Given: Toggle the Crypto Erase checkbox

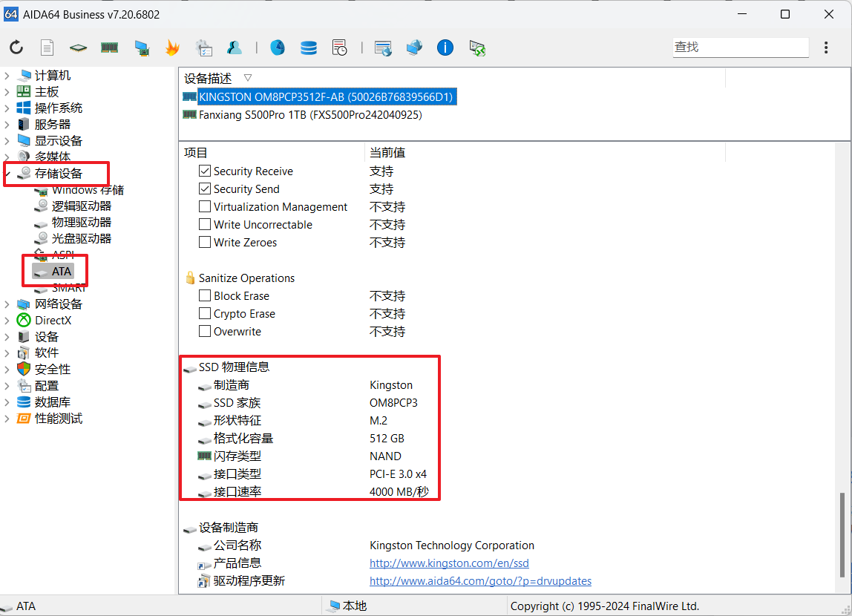Looking at the screenshot, I should (x=205, y=313).
